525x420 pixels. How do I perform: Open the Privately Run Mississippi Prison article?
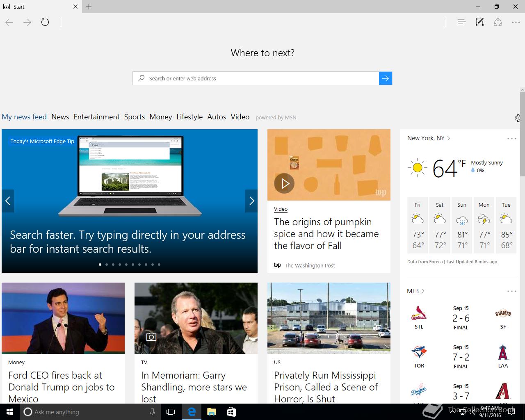pyautogui.click(x=326, y=387)
